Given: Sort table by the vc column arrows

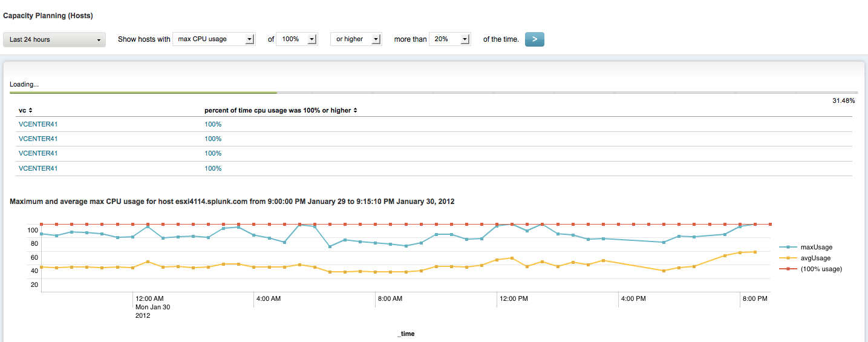Looking at the screenshot, I should click(30, 110).
